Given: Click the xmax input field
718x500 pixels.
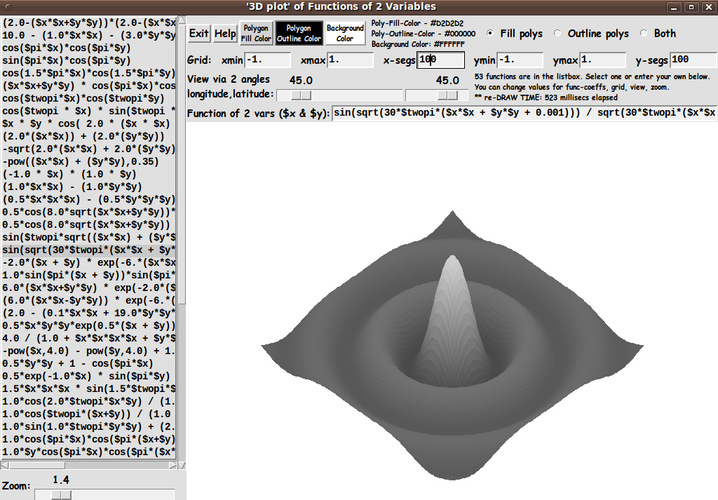Looking at the screenshot, I should (x=350, y=60).
